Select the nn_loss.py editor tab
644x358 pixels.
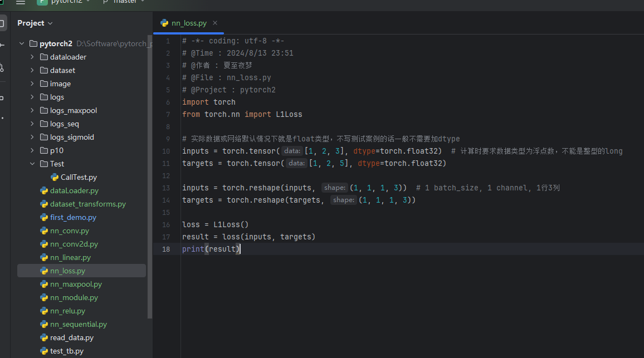click(x=188, y=23)
